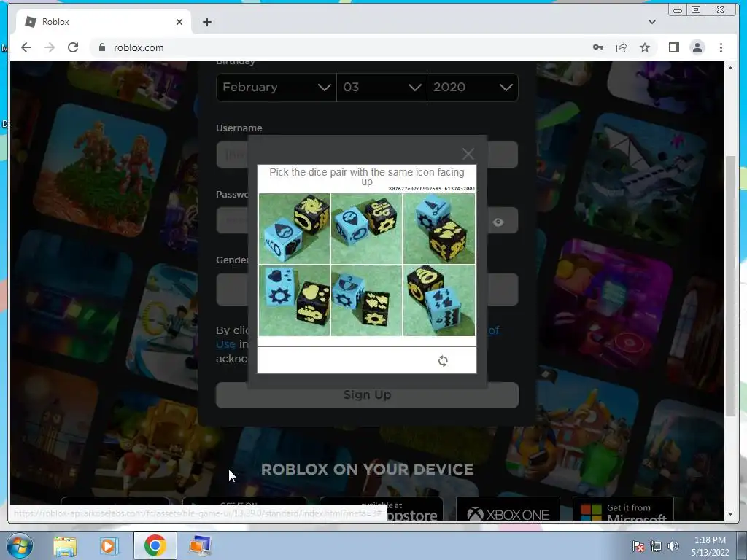Screen dimensions: 747x560
Task: Open the Chrome three-dot menu
Action: (x=721, y=47)
